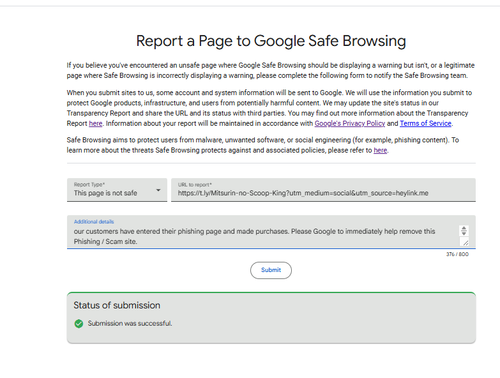Open Google's Privacy Policy link
The width and height of the screenshot is (500, 378).
tap(350, 123)
